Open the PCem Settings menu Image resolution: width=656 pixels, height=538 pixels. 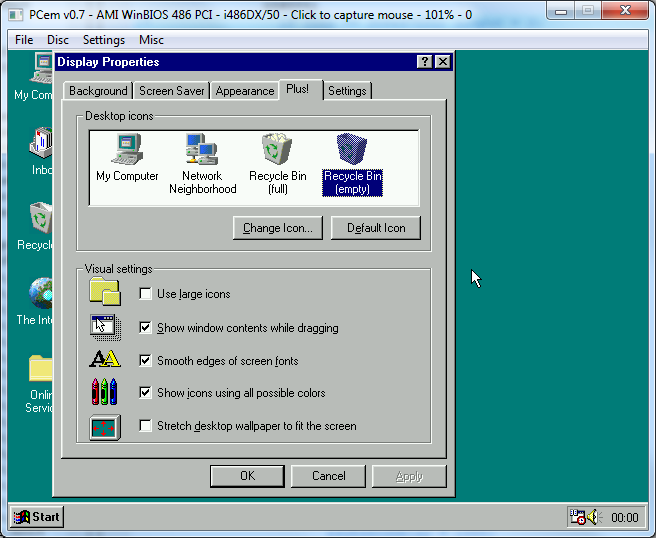104,40
